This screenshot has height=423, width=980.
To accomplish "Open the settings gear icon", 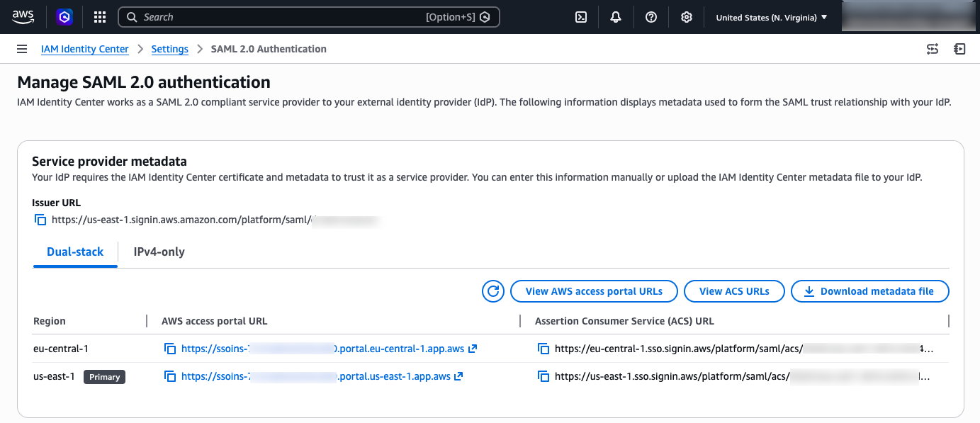I will click(686, 17).
